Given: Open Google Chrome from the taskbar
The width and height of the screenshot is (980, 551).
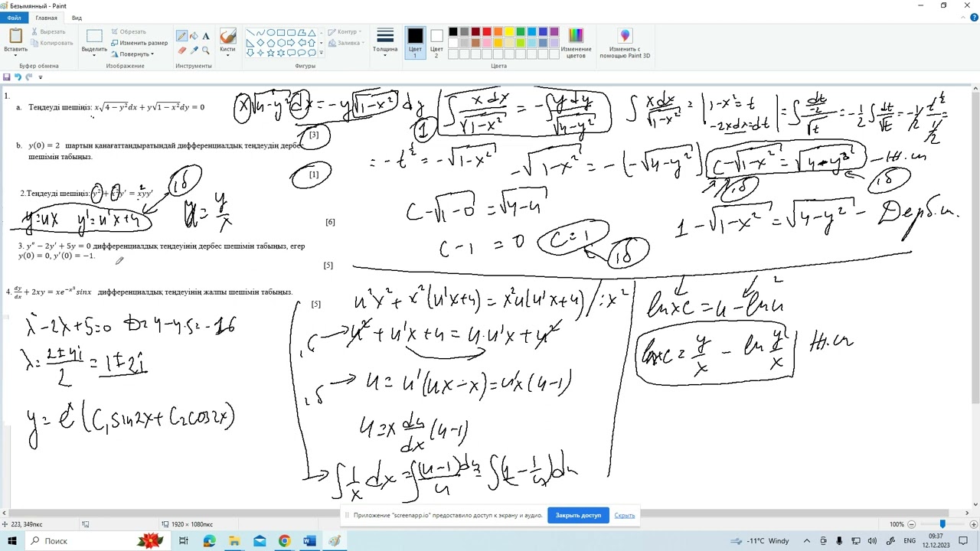Looking at the screenshot, I should coord(284,541).
